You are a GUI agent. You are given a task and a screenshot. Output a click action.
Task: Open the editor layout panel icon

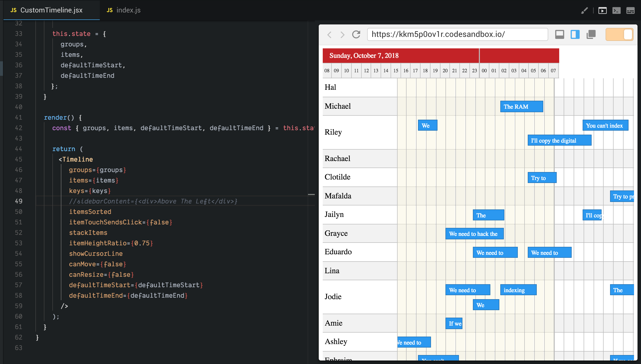coord(631,10)
